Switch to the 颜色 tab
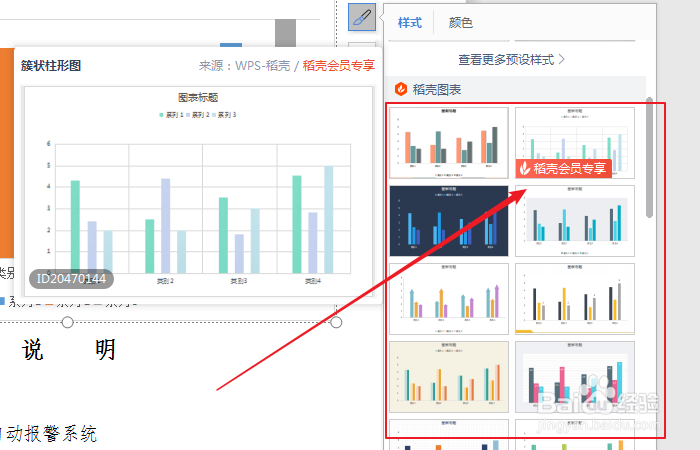 pos(461,22)
